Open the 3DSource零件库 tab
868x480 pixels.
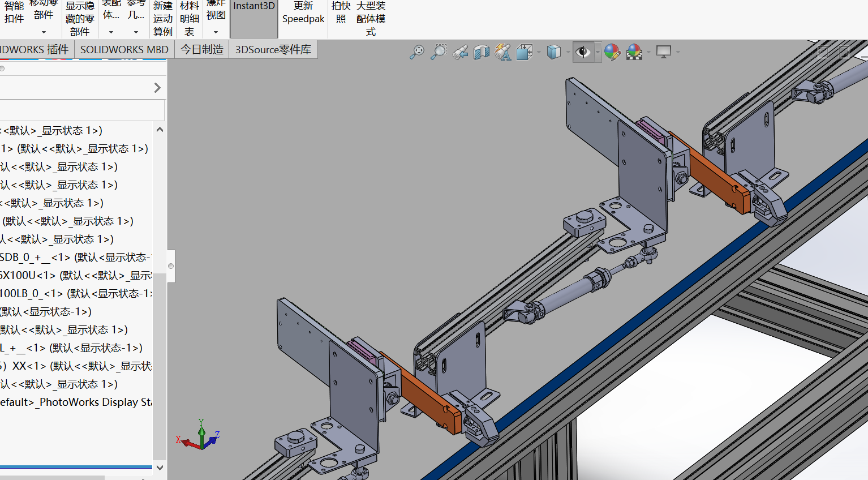coord(273,50)
